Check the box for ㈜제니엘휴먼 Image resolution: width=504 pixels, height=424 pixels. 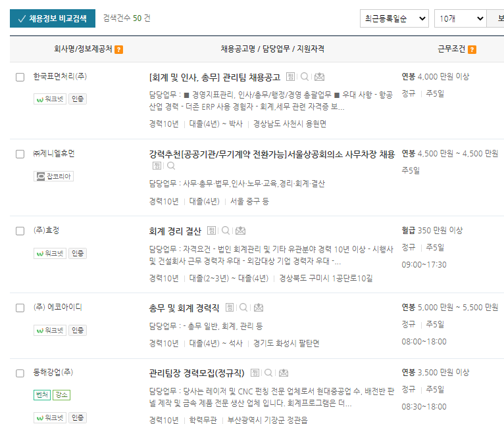click(x=20, y=154)
